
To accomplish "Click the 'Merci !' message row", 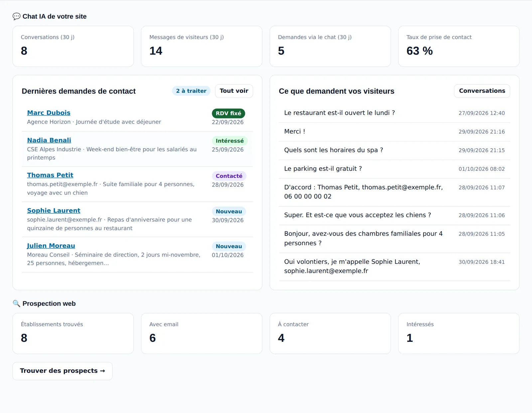I will pyautogui.click(x=394, y=132).
